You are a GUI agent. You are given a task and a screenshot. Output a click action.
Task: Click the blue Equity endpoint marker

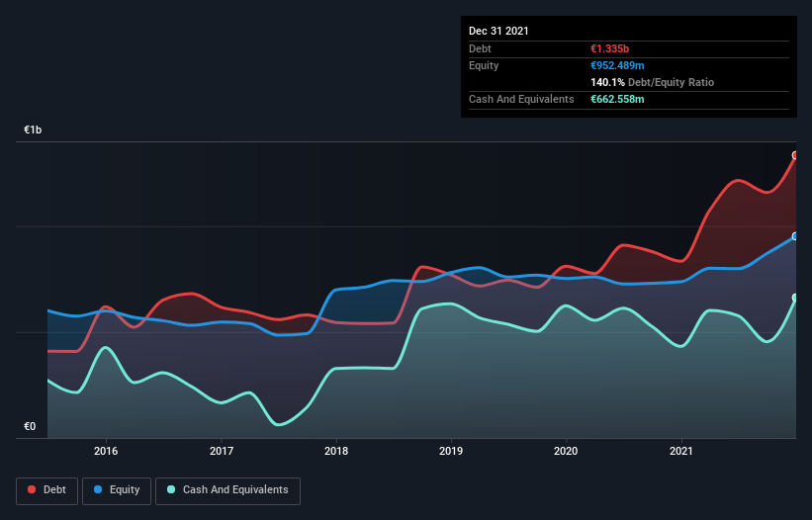pyautogui.click(x=796, y=236)
